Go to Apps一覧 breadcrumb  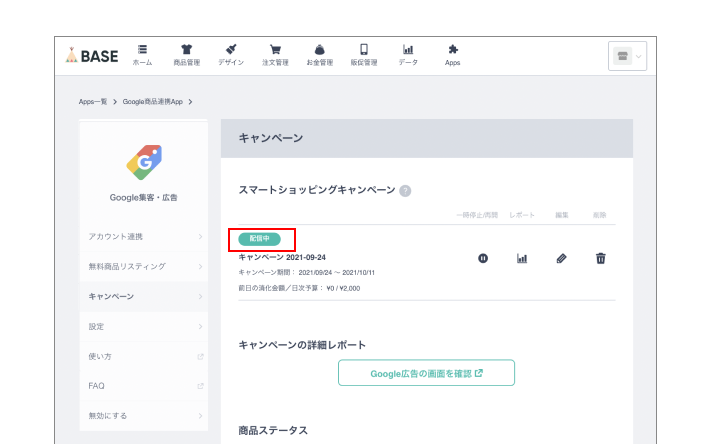click(93, 102)
